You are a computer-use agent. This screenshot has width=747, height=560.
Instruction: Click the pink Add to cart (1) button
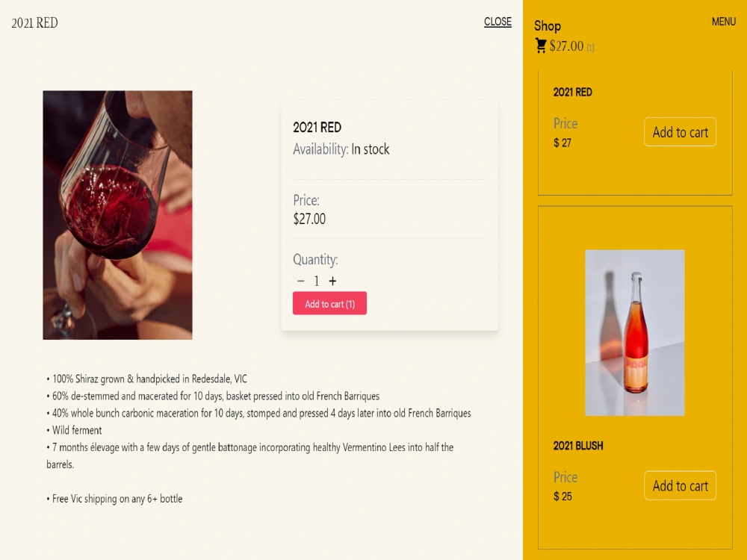pyautogui.click(x=329, y=303)
